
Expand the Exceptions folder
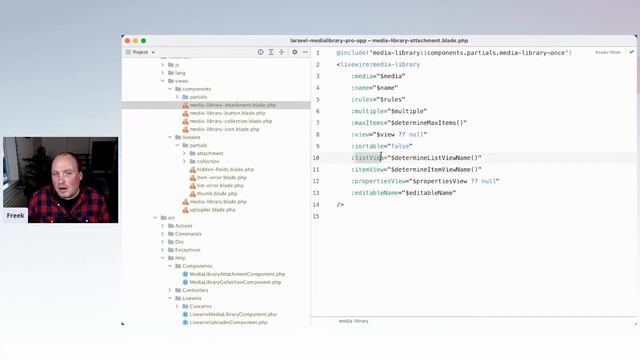click(x=162, y=250)
